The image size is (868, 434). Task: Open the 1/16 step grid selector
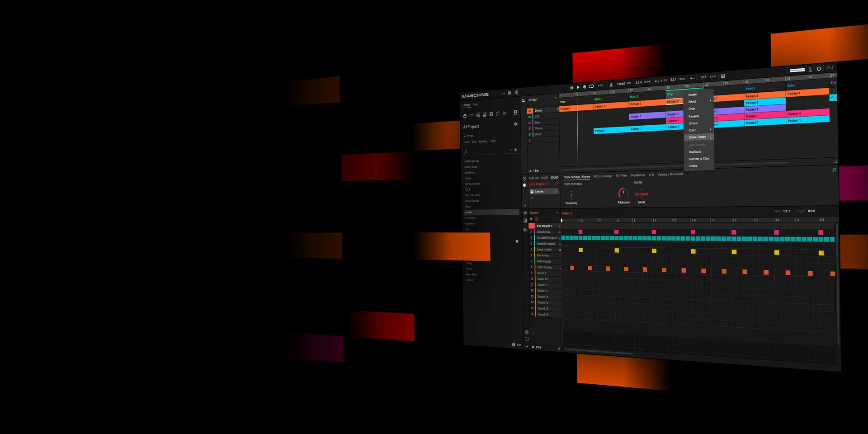536,347
